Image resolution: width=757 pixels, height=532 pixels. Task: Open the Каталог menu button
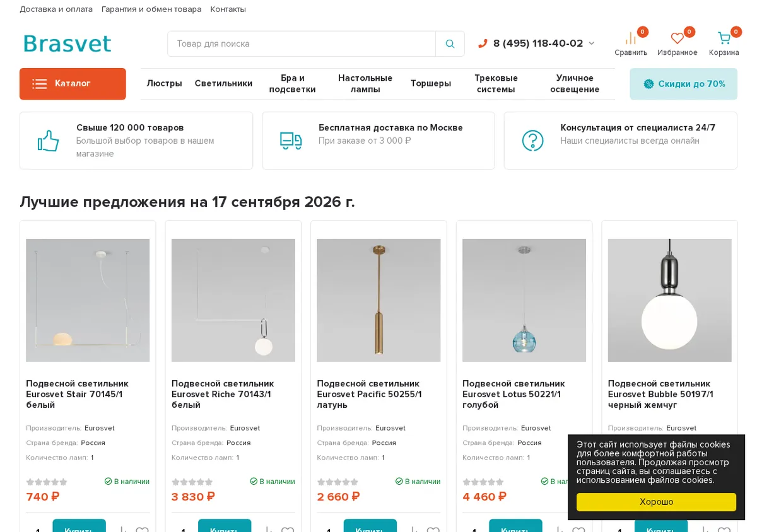point(73,84)
